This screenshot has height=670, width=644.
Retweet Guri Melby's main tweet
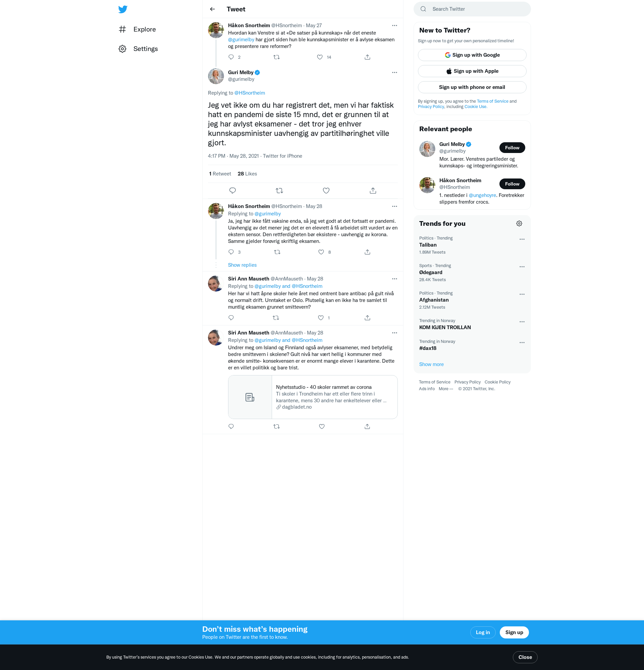pos(279,191)
